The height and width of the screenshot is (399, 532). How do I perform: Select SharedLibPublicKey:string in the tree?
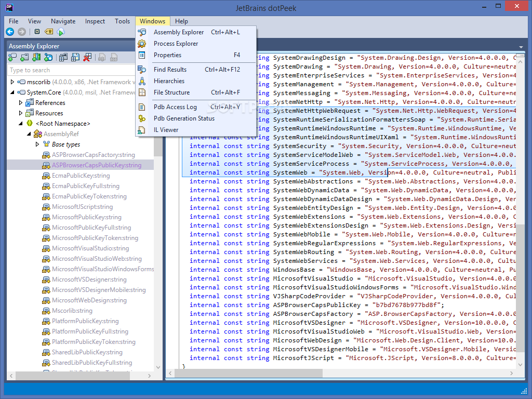87,352
